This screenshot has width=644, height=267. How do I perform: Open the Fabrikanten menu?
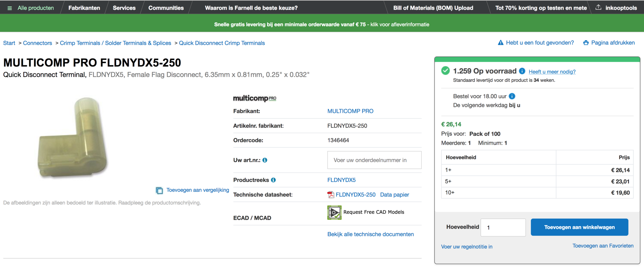point(84,8)
